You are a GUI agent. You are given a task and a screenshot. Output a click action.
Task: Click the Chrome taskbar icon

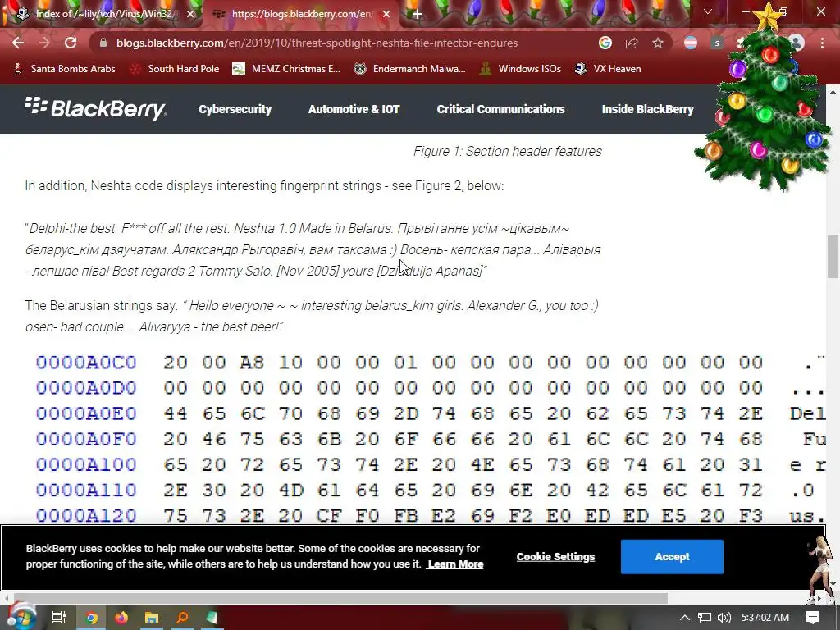91,618
